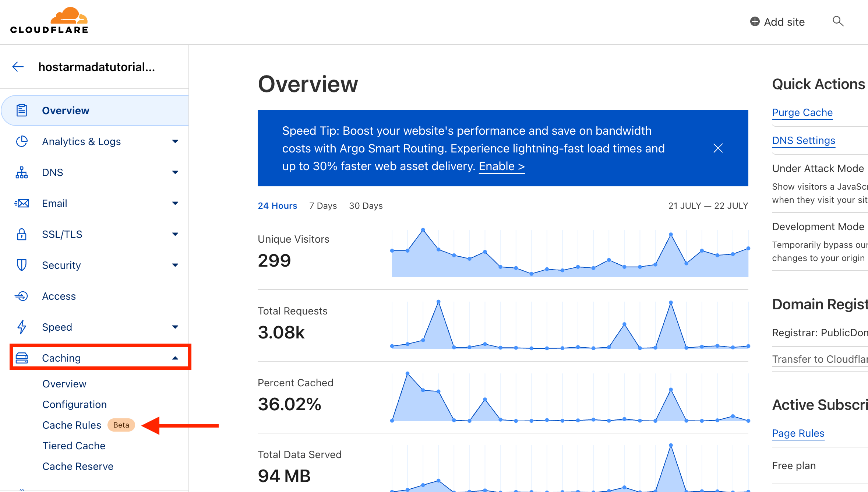Open Caching Overview submenu item
This screenshot has width=868, height=492.
(64, 384)
